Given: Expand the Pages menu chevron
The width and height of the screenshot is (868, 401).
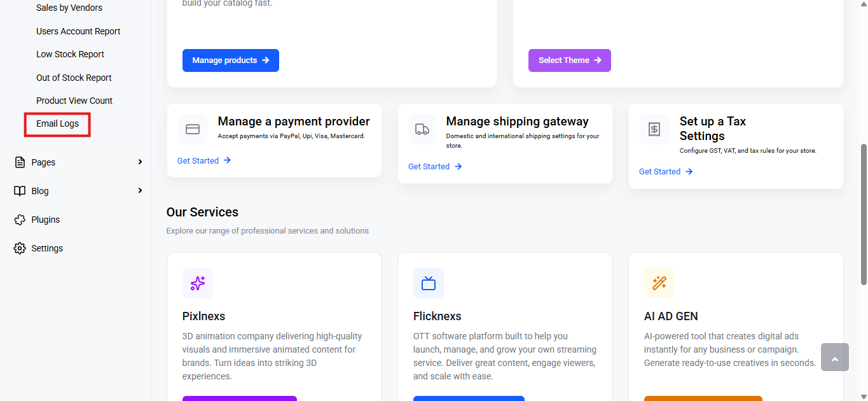Looking at the screenshot, I should (x=140, y=162).
